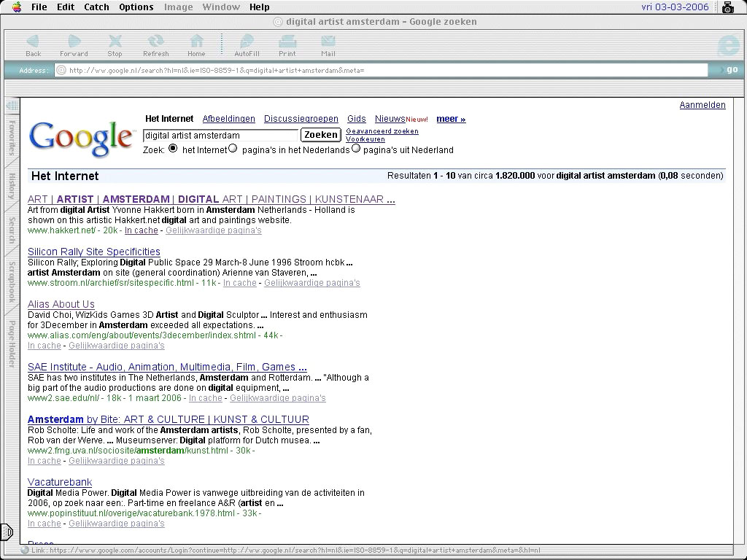Open the Apple menu
Screen dimensions: 747x560
(x=17, y=7)
